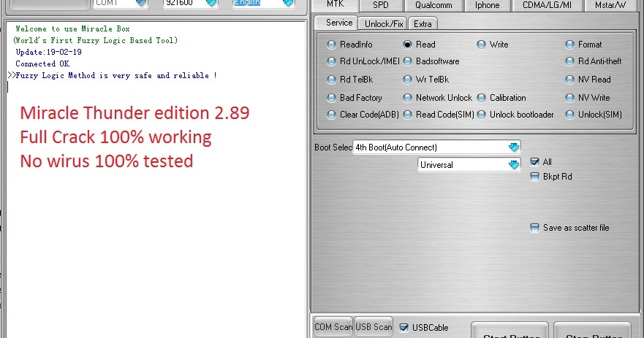The height and width of the screenshot is (338, 644).
Task: Open the Mstar/W tab
Action: coord(610,5)
